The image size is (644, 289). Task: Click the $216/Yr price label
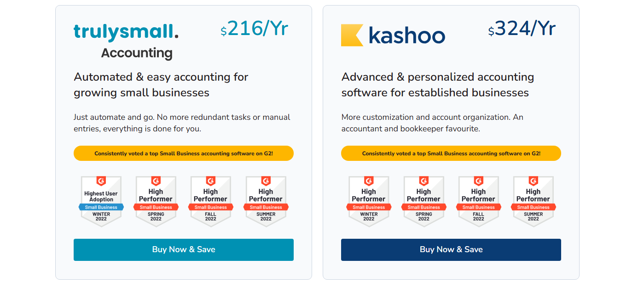(x=254, y=28)
